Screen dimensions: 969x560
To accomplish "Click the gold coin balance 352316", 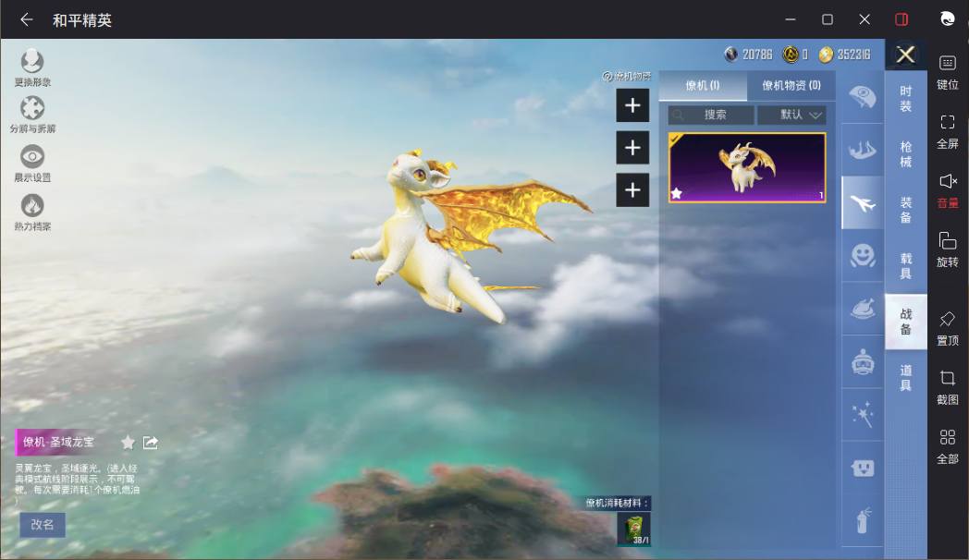I will tap(845, 55).
